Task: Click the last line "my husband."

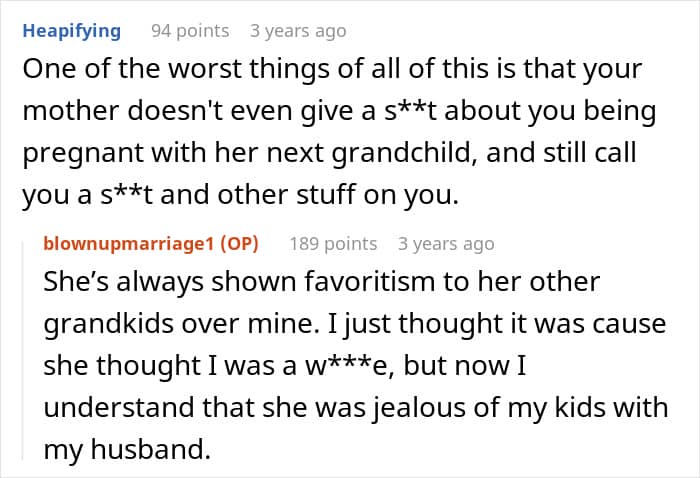Action: click(x=127, y=450)
